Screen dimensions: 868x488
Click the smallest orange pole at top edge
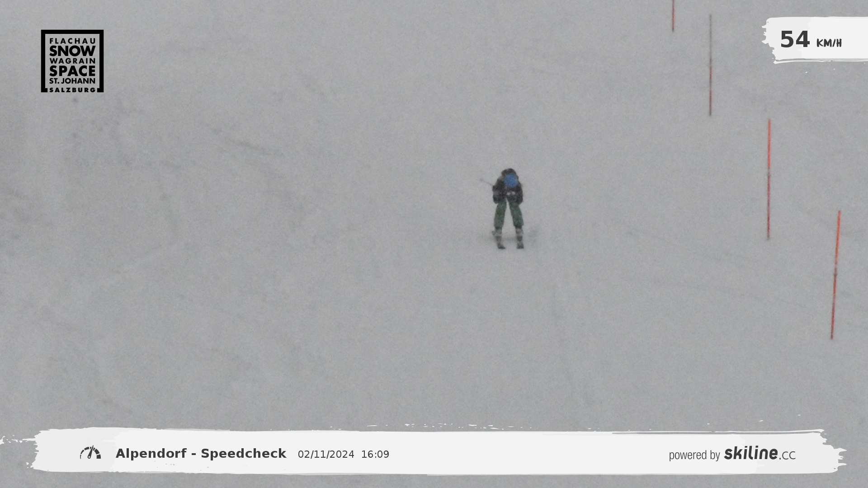pyautogui.click(x=673, y=16)
